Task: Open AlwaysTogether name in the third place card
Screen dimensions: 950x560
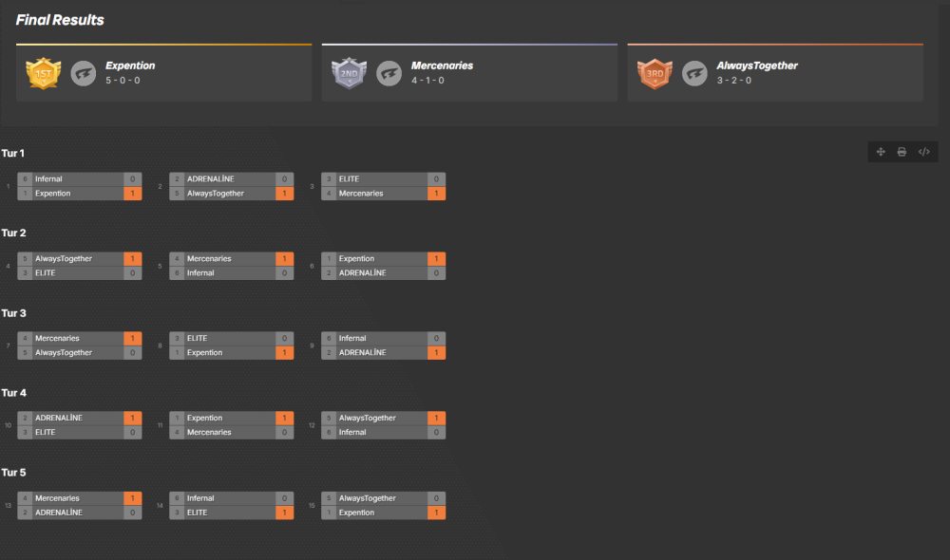Action: (757, 65)
